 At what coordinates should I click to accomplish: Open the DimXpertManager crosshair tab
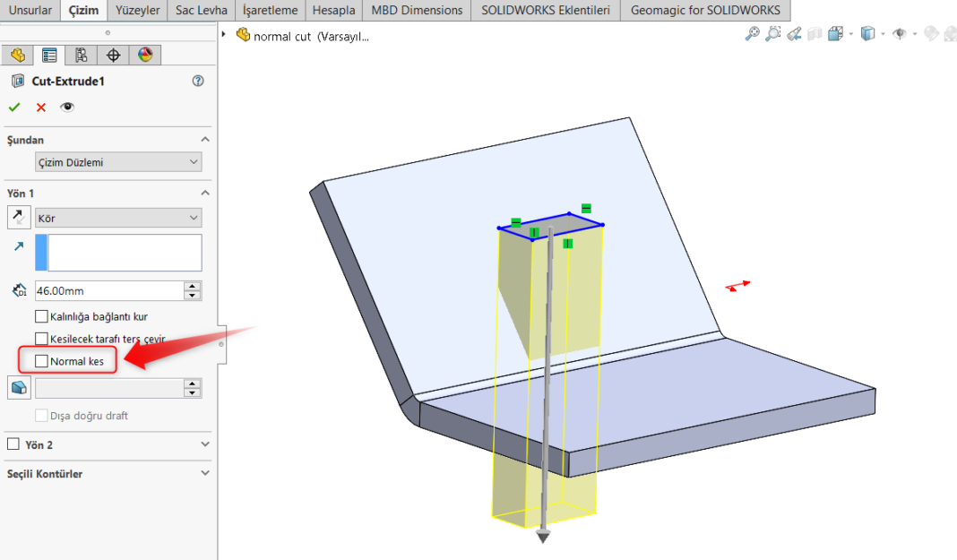click(x=113, y=55)
